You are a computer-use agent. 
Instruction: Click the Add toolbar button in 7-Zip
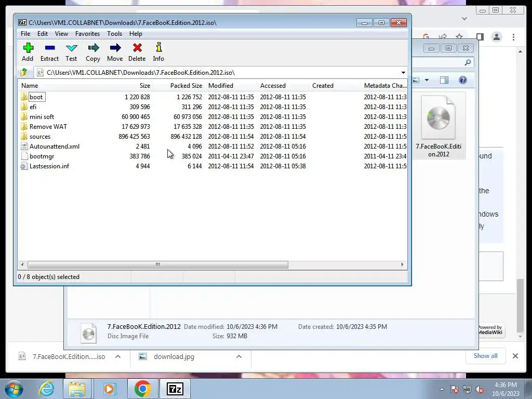(28, 52)
